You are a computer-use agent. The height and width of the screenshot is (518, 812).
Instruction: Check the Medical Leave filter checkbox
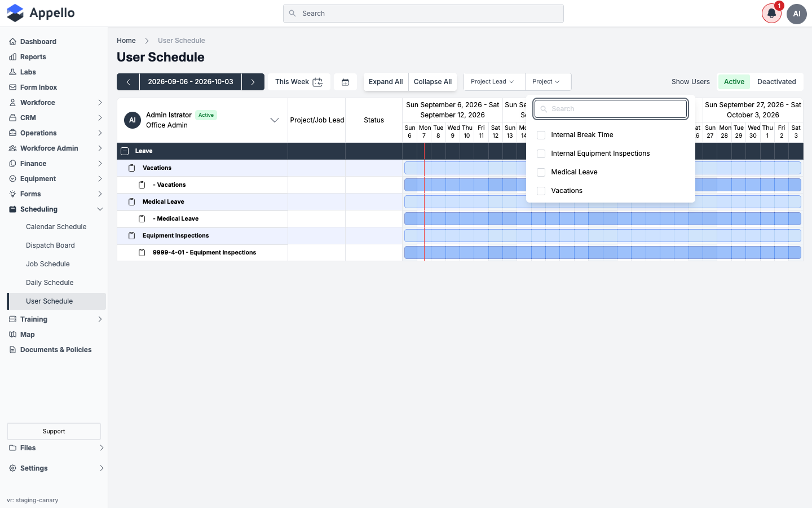coord(541,172)
